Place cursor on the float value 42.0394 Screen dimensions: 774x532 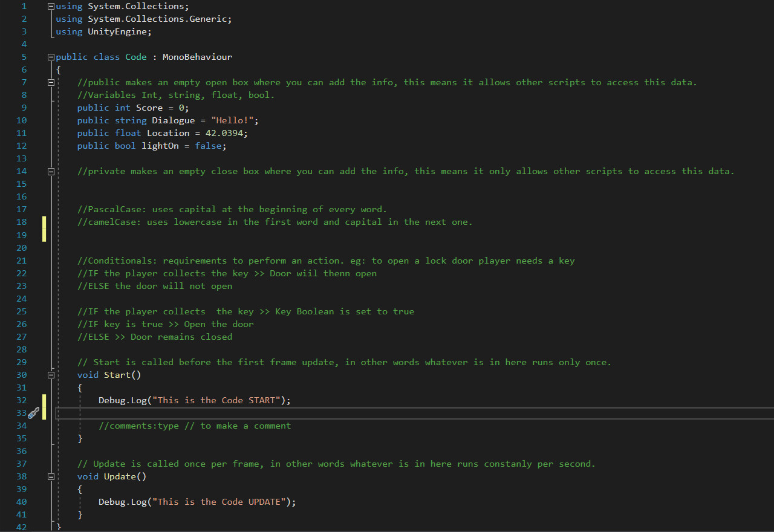tap(223, 132)
